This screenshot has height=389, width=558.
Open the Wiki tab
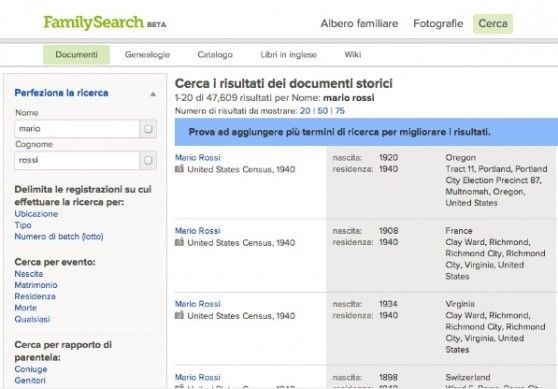coord(353,55)
